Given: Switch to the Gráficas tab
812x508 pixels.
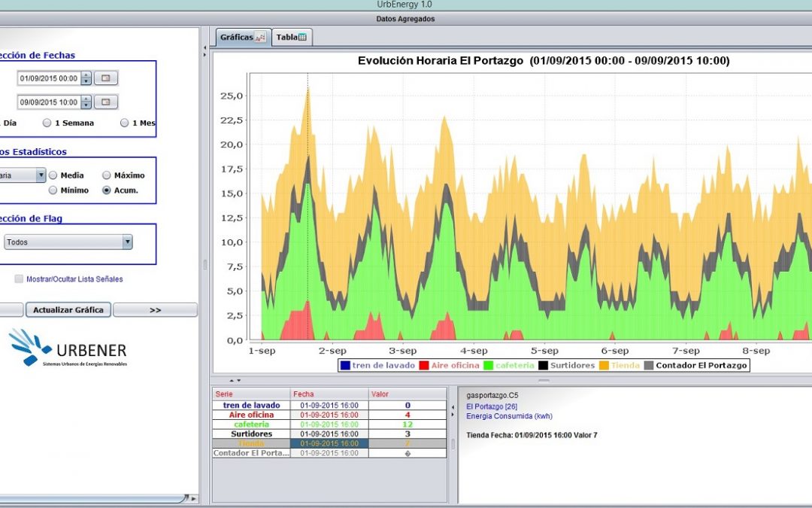Looking at the screenshot, I should [242, 38].
